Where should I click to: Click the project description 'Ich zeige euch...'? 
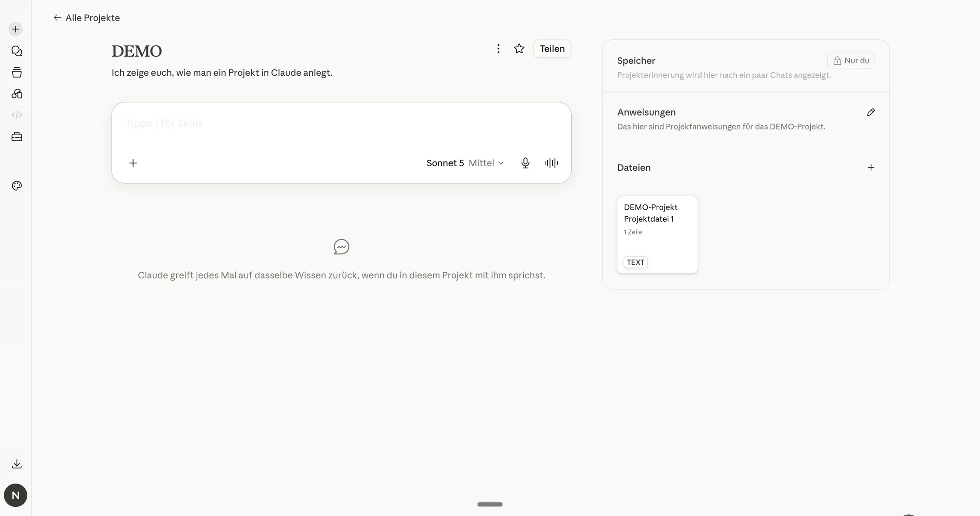pyautogui.click(x=222, y=73)
